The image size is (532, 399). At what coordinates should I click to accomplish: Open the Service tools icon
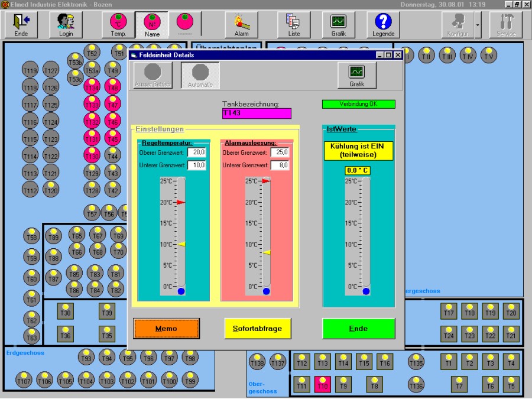click(x=506, y=24)
